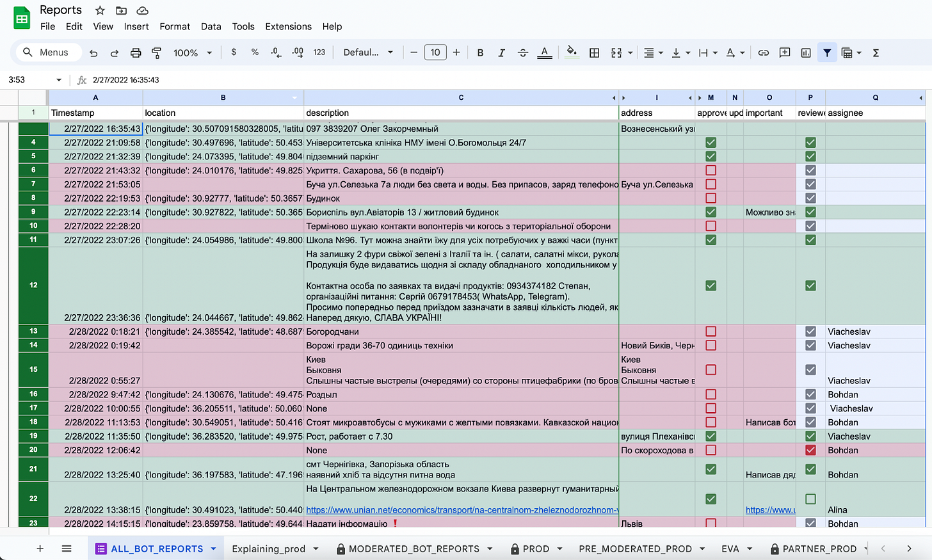
Task: Expand hidden columns after column C
Action: point(614,98)
